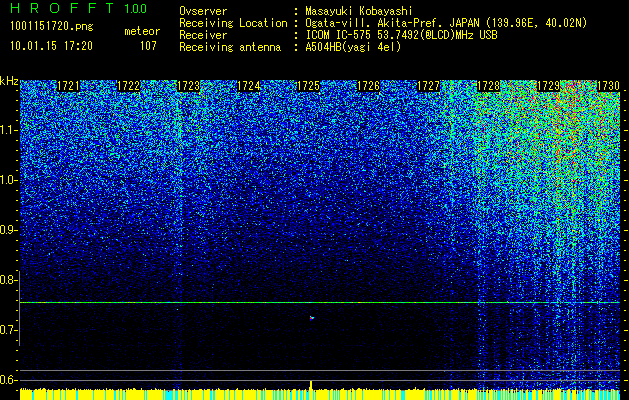The height and width of the screenshot is (400, 629).
Task: Click the 1729 time marker
Action: (x=549, y=86)
